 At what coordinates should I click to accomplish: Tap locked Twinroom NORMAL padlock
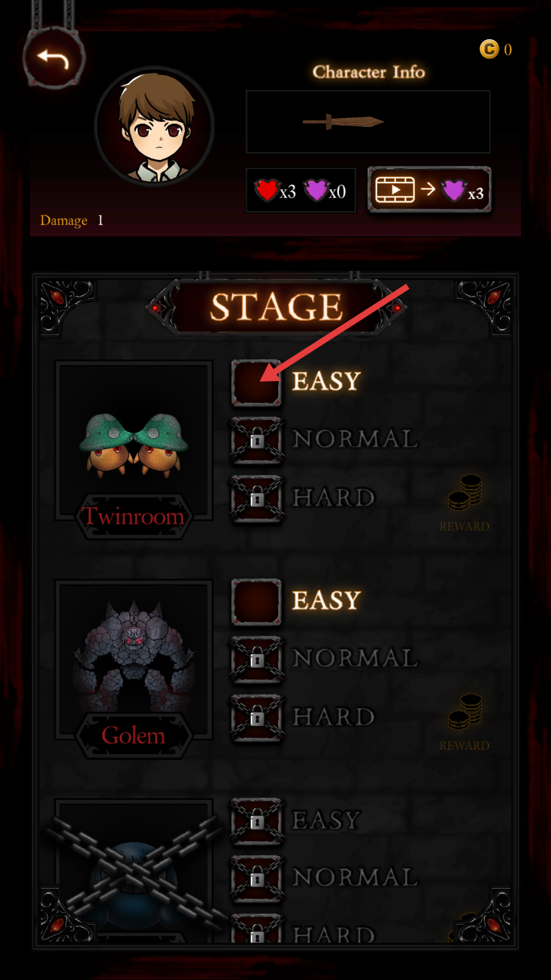point(257,440)
